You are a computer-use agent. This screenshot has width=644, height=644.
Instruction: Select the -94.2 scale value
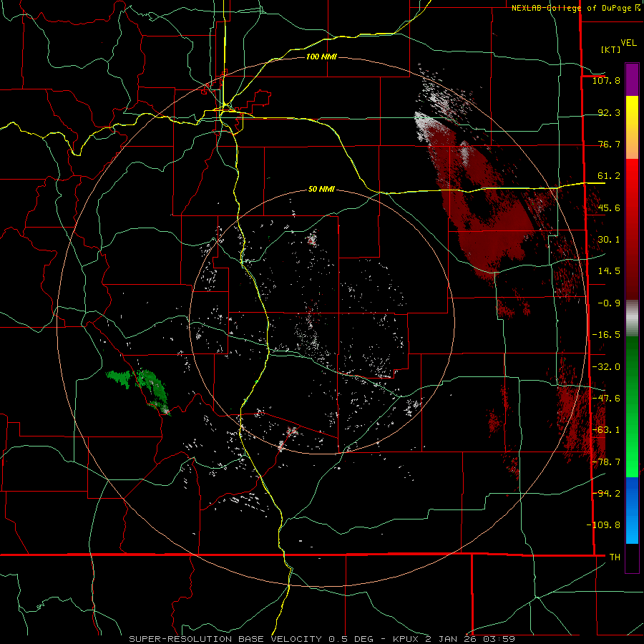(x=606, y=493)
